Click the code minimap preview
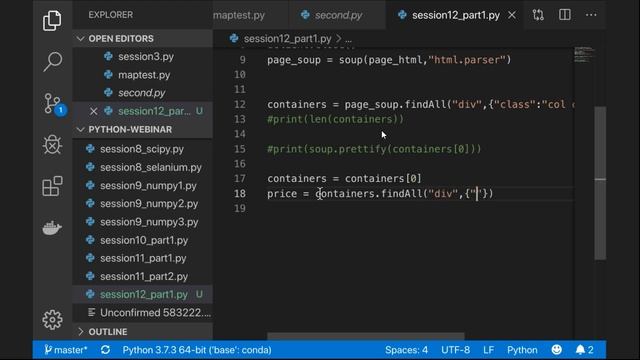 (x=584, y=55)
